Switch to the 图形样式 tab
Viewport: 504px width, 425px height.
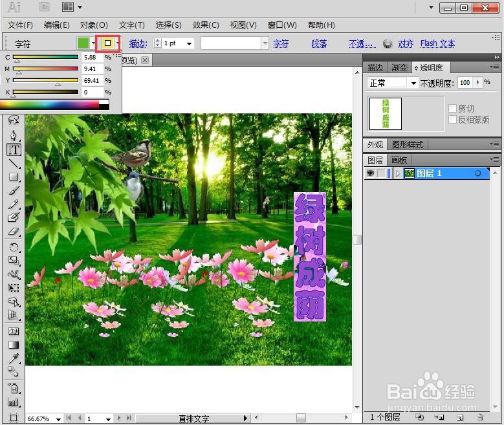pos(408,145)
